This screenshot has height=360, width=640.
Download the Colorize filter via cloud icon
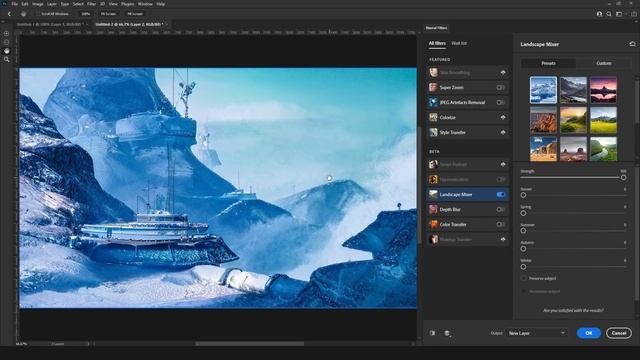click(503, 118)
